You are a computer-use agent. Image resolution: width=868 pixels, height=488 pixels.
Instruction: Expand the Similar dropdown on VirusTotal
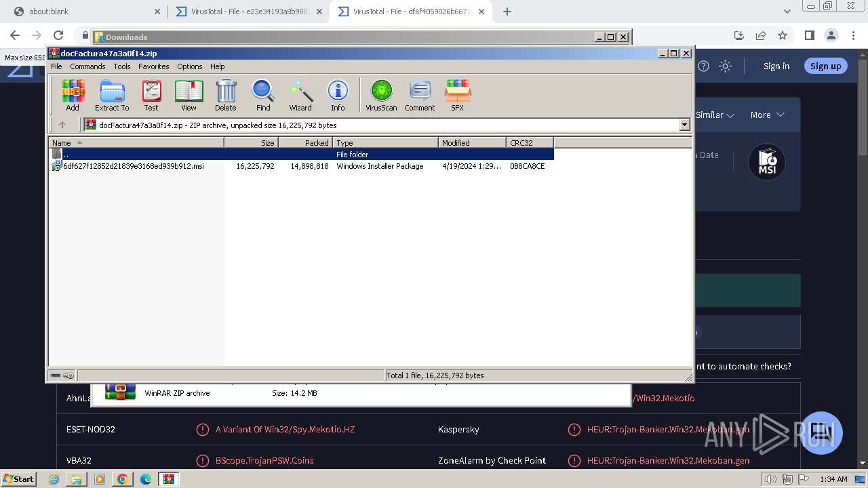coord(715,115)
